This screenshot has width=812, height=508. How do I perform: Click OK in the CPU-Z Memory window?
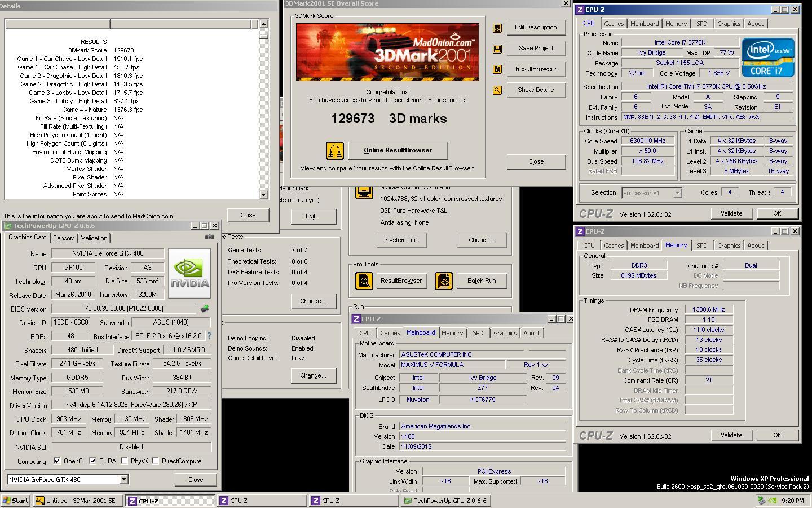click(x=776, y=435)
